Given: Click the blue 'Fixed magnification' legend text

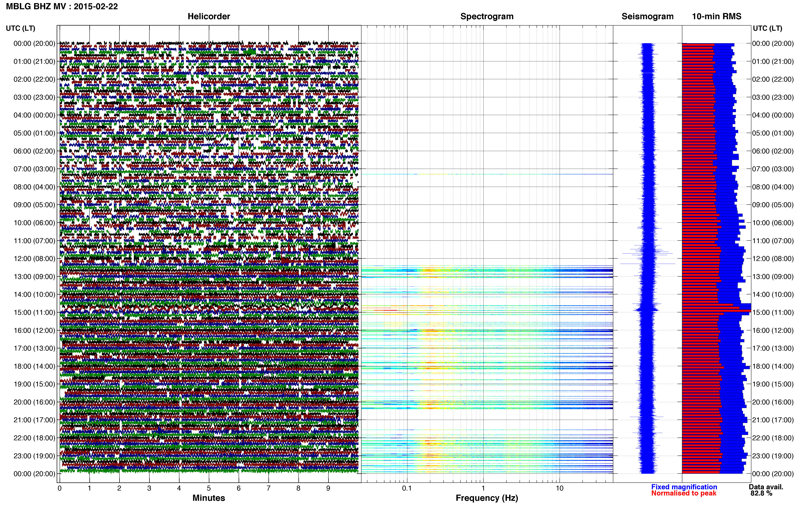Looking at the screenshot, I should 684,487.
